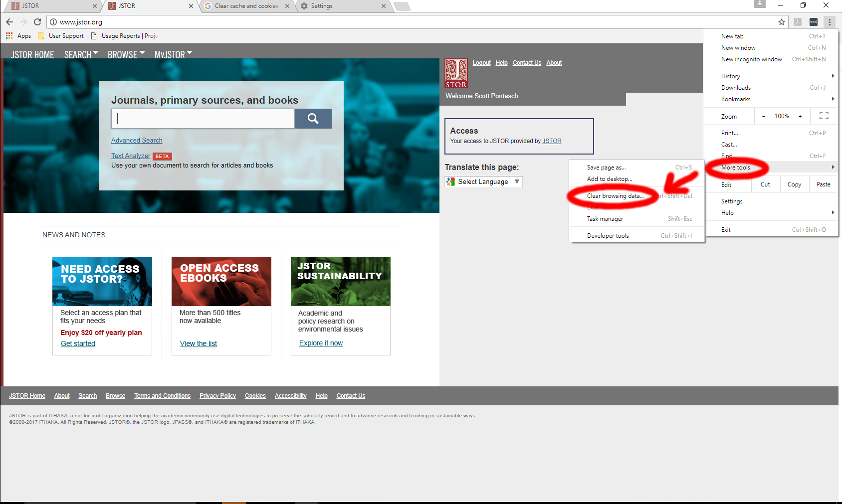Open a new tab with the tab button
This screenshot has height=504, width=842.
coord(402,6)
